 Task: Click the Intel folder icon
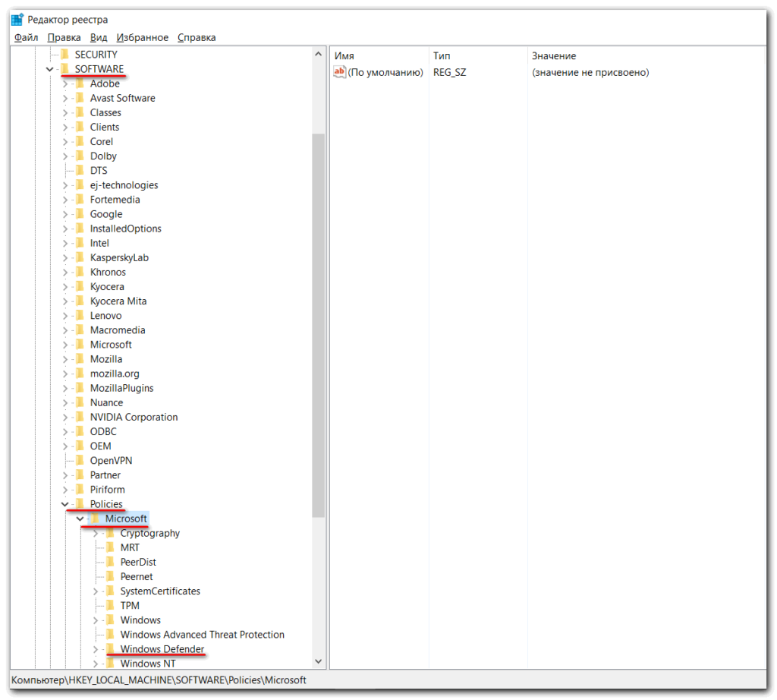pyautogui.click(x=80, y=243)
